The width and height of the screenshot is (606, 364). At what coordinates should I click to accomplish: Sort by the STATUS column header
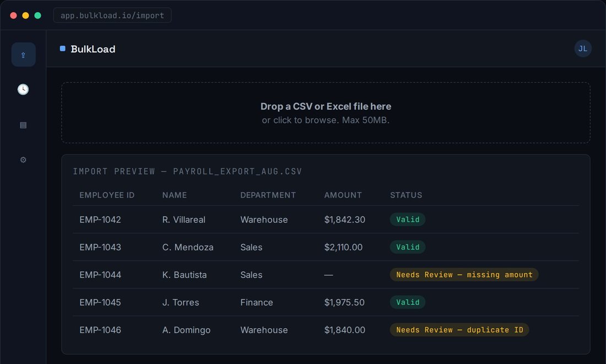406,195
